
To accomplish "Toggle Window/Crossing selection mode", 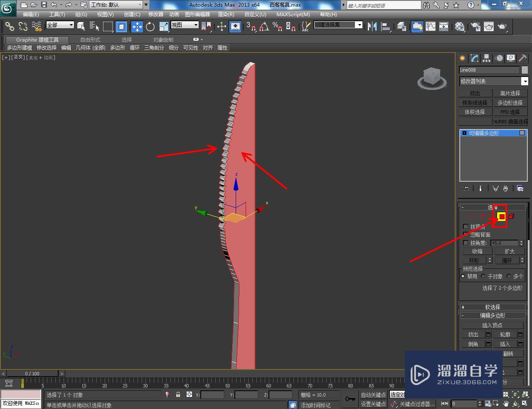I will click(x=121, y=27).
